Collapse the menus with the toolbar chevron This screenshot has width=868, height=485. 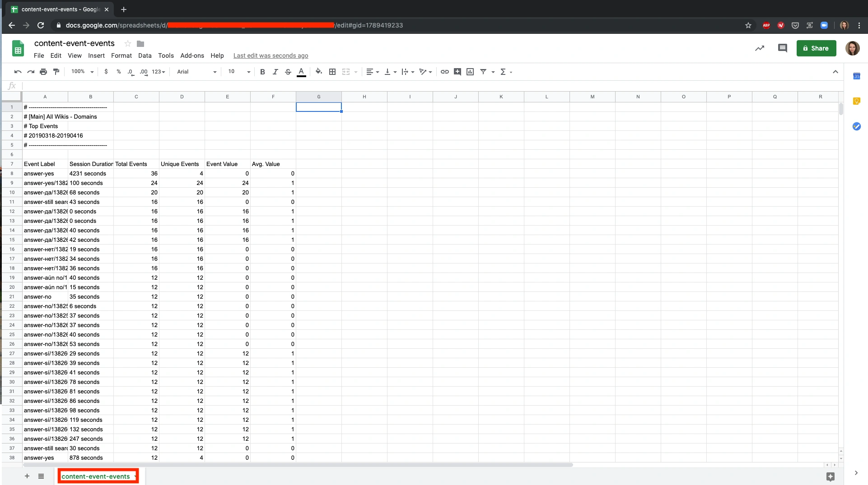(x=835, y=72)
